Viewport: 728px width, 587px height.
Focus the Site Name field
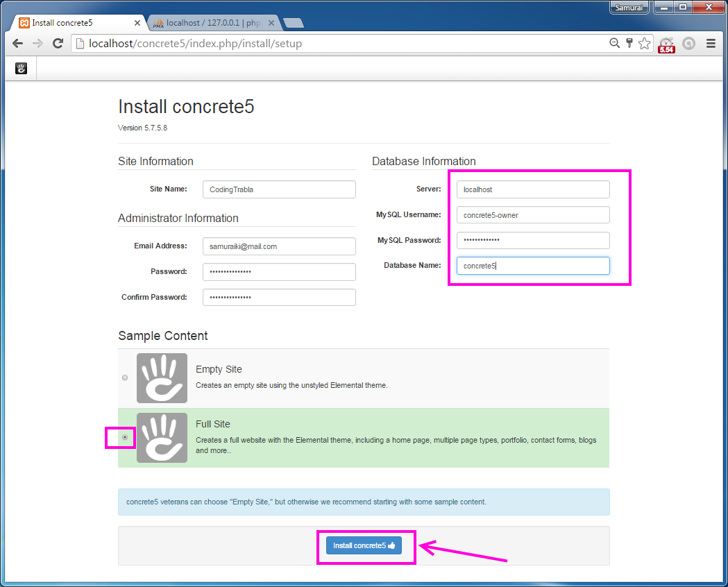click(279, 189)
